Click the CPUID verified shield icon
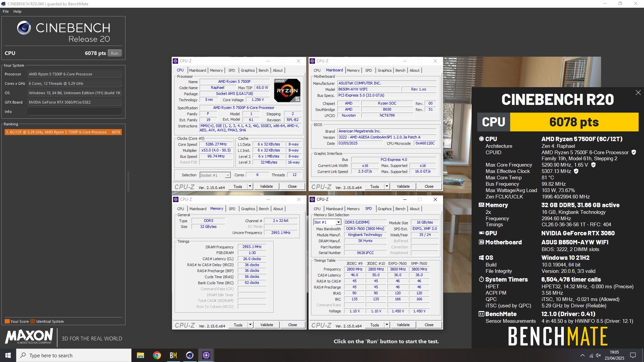644x362 pixels. [x=634, y=152]
